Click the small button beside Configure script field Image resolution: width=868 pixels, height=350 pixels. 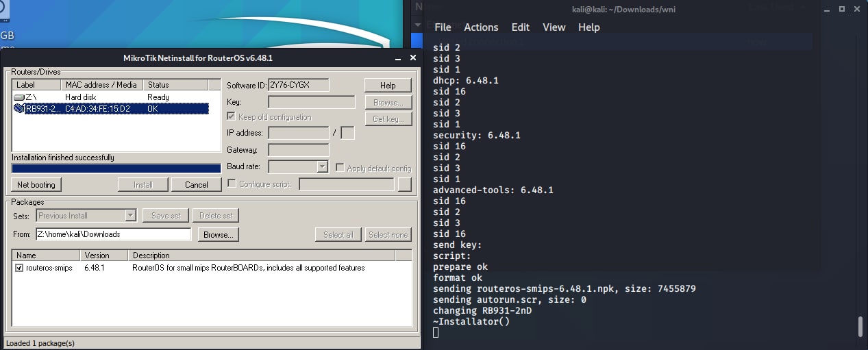(405, 184)
